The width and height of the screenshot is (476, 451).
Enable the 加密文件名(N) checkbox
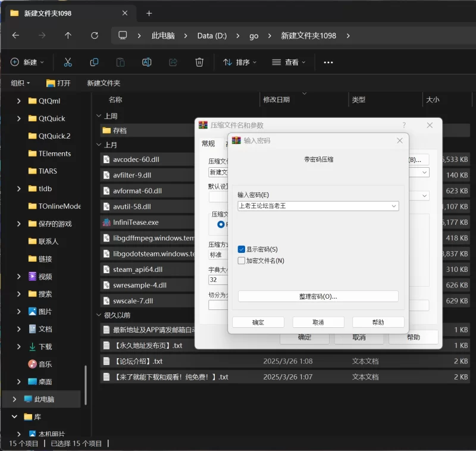click(x=242, y=261)
